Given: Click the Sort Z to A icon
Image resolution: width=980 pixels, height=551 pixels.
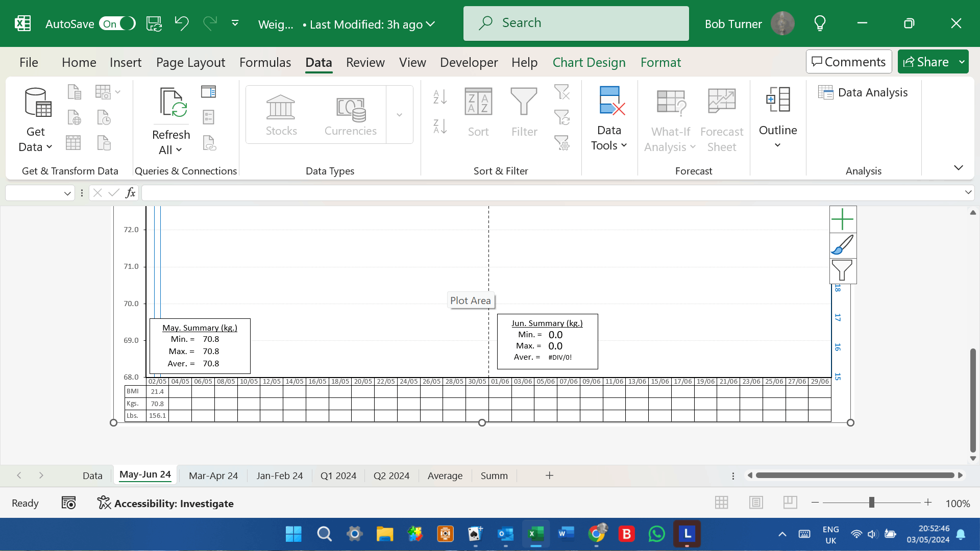Looking at the screenshot, I should click(440, 127).
